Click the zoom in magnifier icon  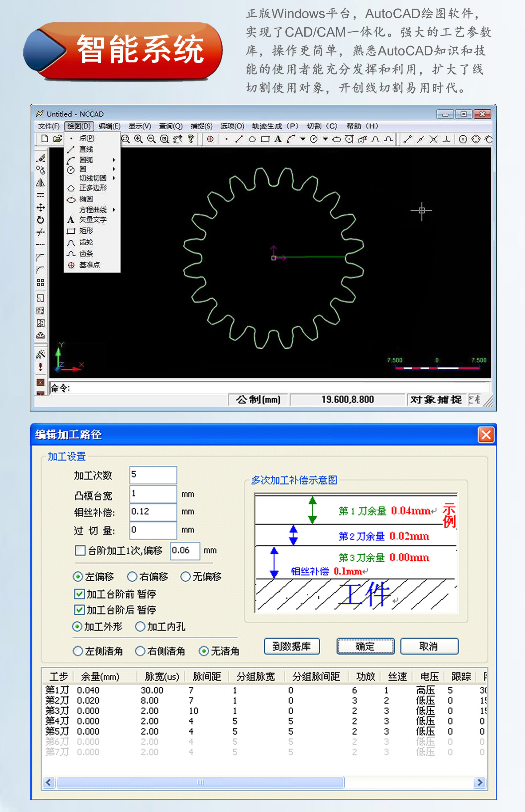pyautogui.click(x=138, y=139)
